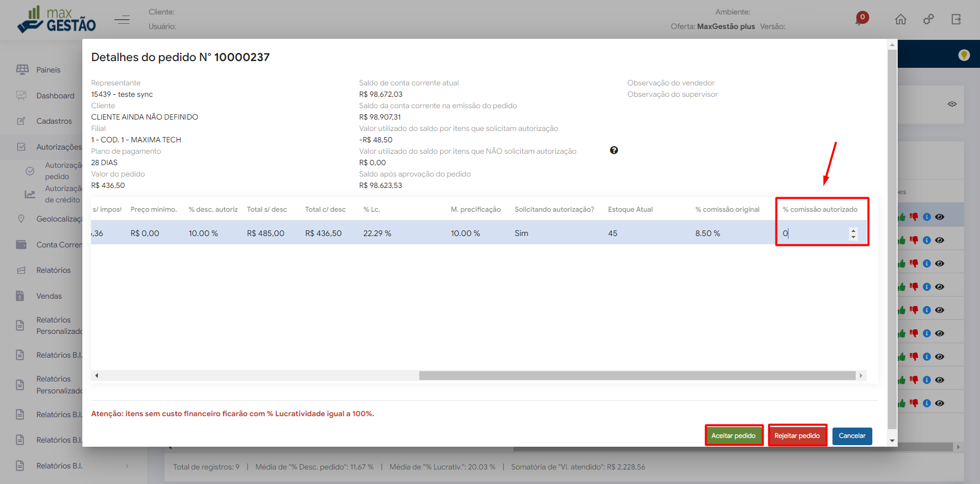
Task: Click the % desc. autoriz column header
Action: coord(213,209)
